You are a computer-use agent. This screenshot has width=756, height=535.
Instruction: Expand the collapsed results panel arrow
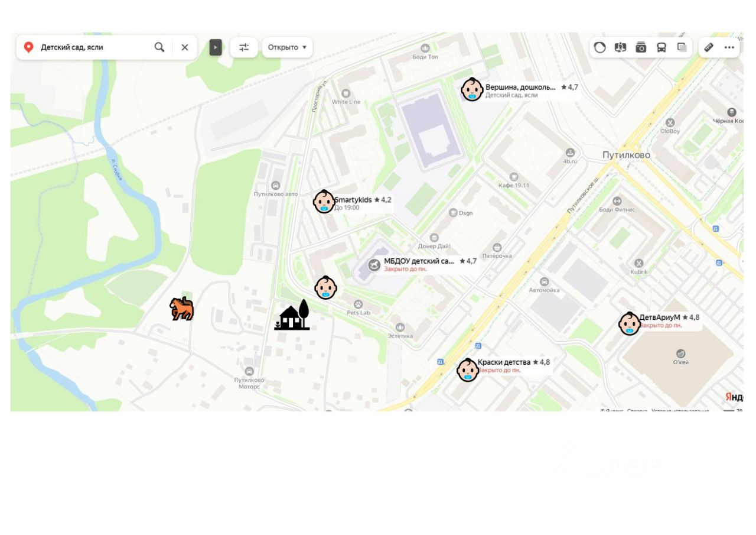coord(216,47)
